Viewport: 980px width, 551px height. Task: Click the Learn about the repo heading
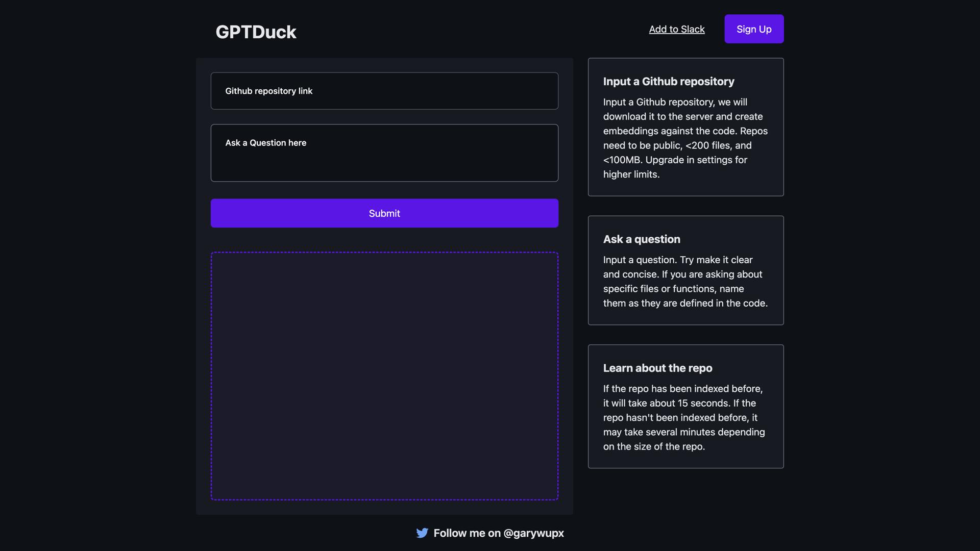coord(657,368)
